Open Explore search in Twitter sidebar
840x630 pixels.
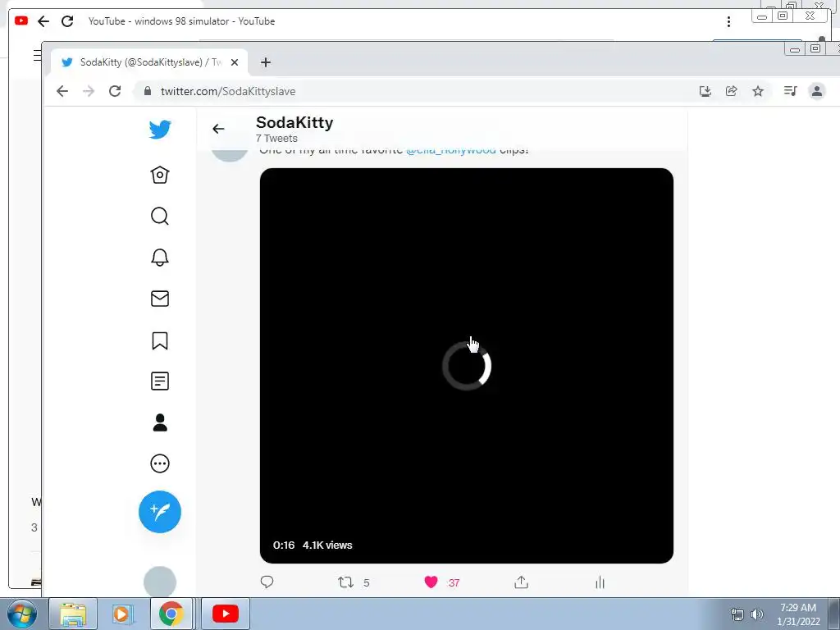(x=160, y=216)
